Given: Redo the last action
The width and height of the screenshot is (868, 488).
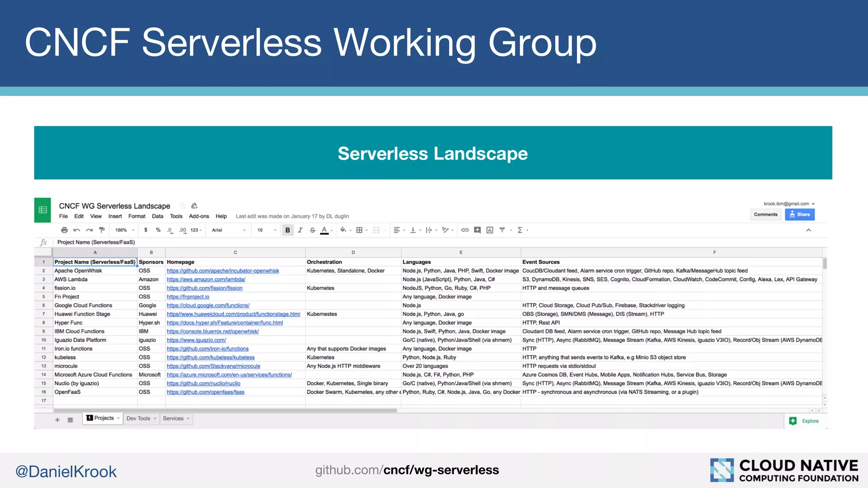Looking at the screenshot, I should (89, 230).
